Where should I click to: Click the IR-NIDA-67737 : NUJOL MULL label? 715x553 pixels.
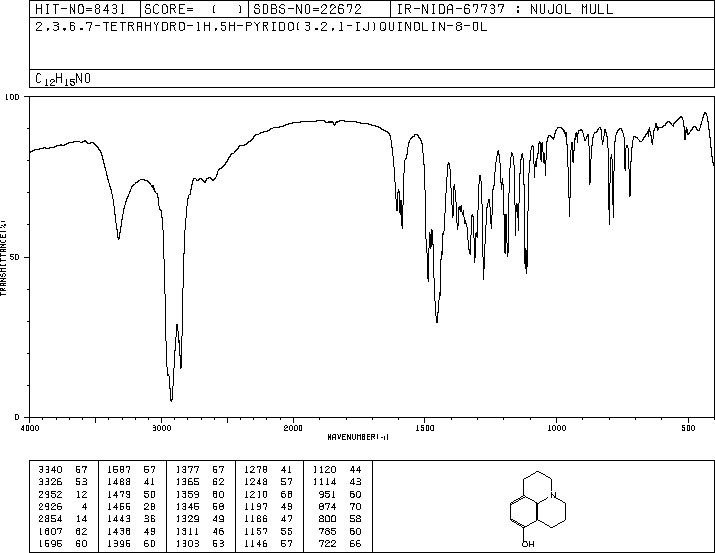point(505,9)
